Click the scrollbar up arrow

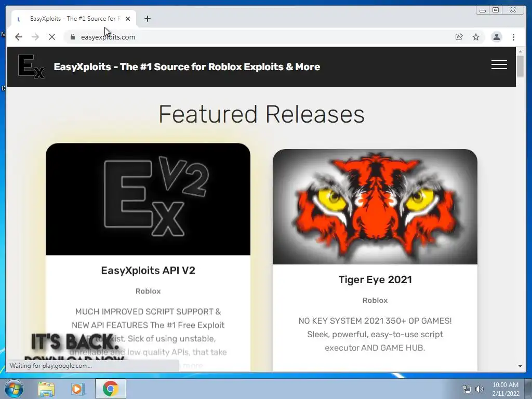[x=520, y=51]
